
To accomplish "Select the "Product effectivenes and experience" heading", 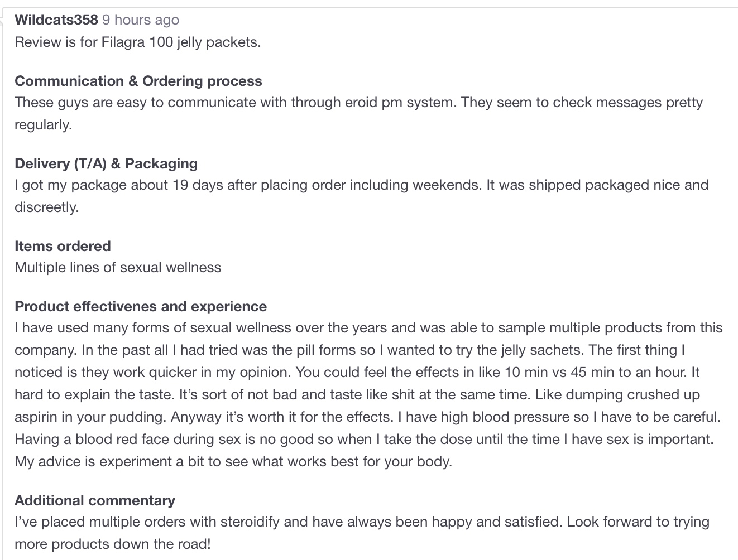I will 141,306.
